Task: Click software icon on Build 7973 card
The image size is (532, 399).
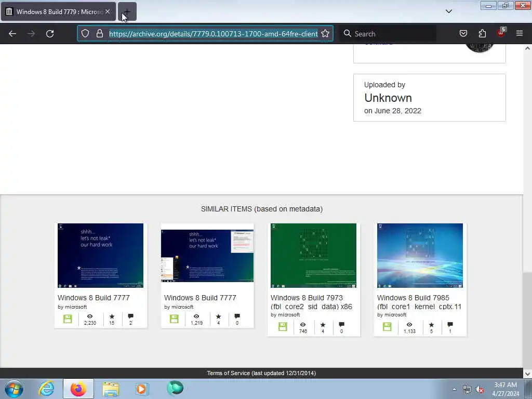Action: 283,327
